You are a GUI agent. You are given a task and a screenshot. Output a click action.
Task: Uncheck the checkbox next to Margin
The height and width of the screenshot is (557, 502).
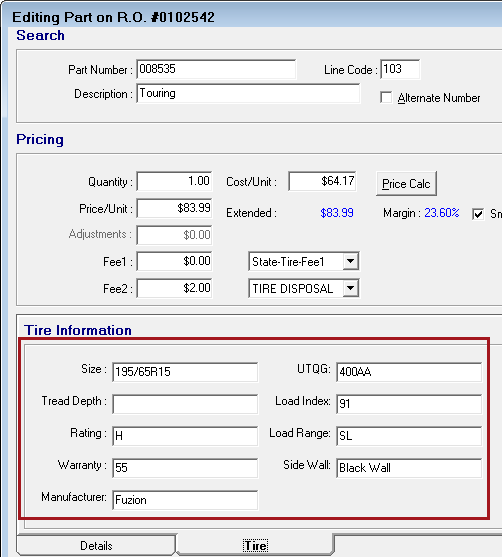478,214
